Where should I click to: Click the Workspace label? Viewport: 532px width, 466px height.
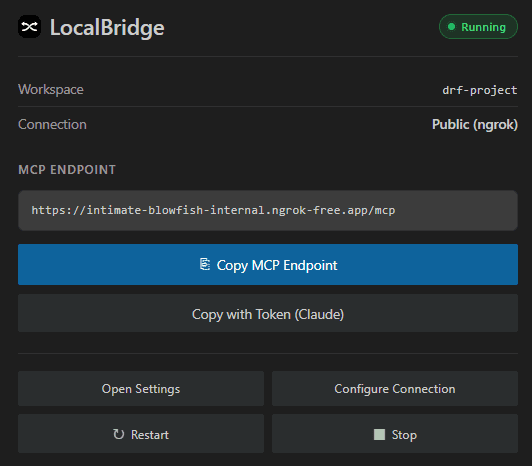pyautogui.click(x=51, y=90)
